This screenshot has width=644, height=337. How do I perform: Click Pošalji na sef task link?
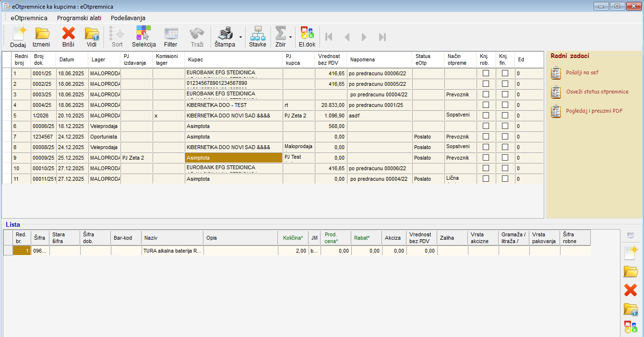[x=582, y=72]
